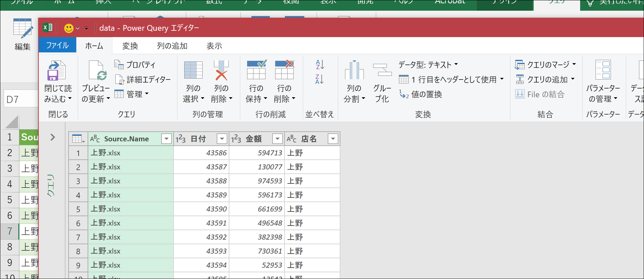Open the ファイル tab in Power Query
644x279 pixels.
pos(58,45)
